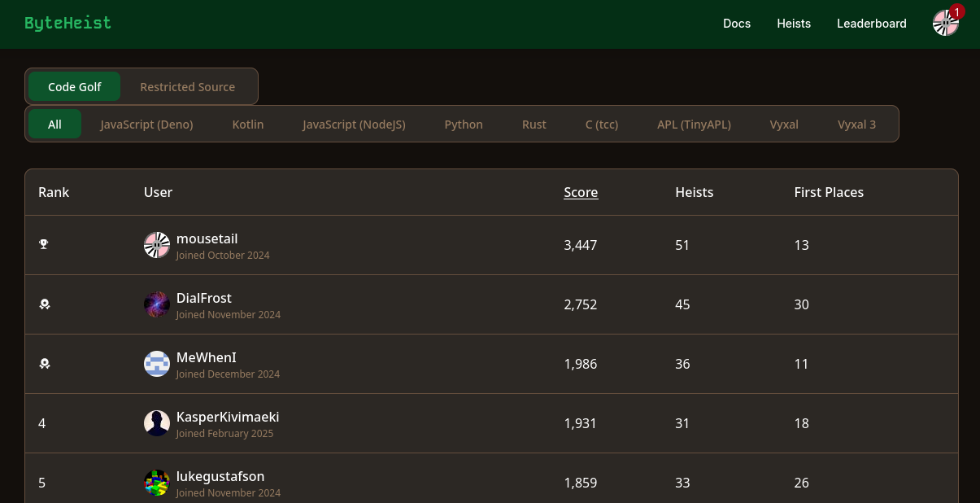This screenshot has width=980, height=503.
Task: Go to the Heists page
Action: click(793, 24)
